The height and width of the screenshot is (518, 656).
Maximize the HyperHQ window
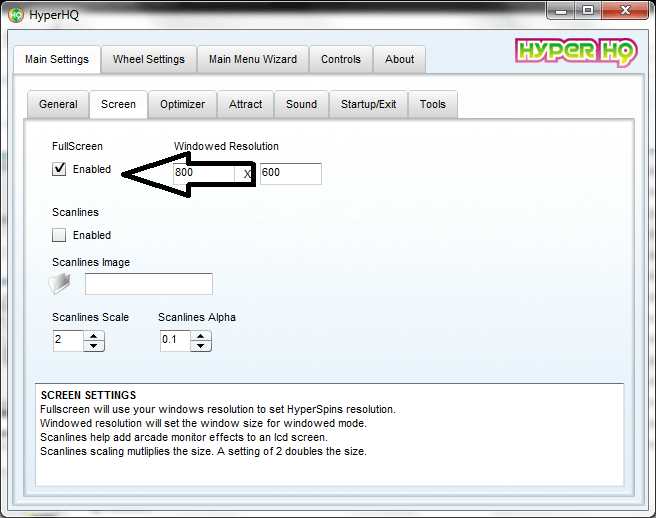pos(588,10)
